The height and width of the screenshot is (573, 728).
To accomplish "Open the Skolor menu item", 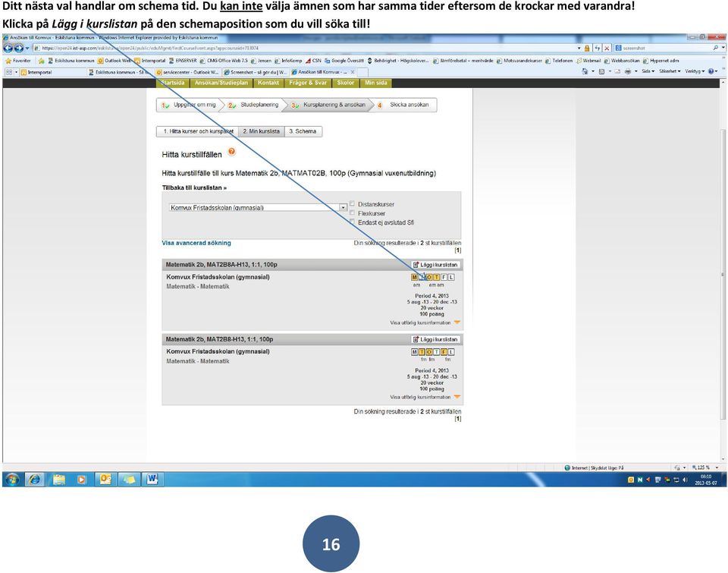I will [x=346, y=83].
